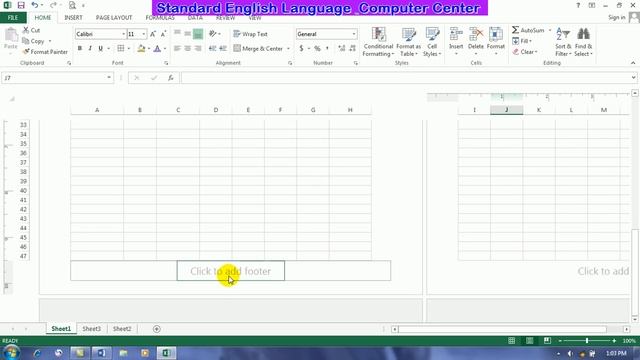Apply Accounting Number Format dollar sign
The width and height of the screenshot is (640, 360).
coord(301,49)
